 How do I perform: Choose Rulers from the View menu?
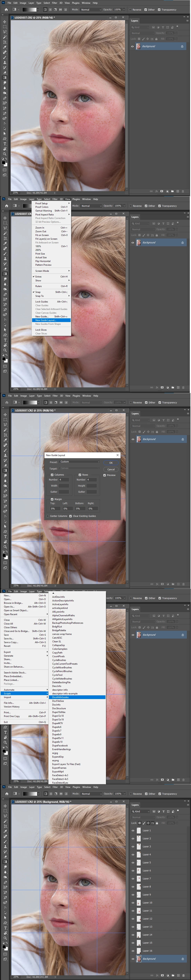pos(51,286)
